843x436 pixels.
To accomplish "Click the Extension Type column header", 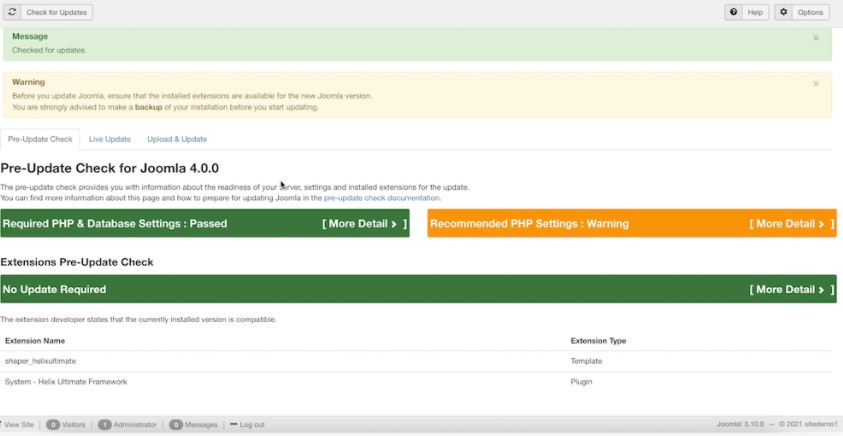I will tap(598, 341).
